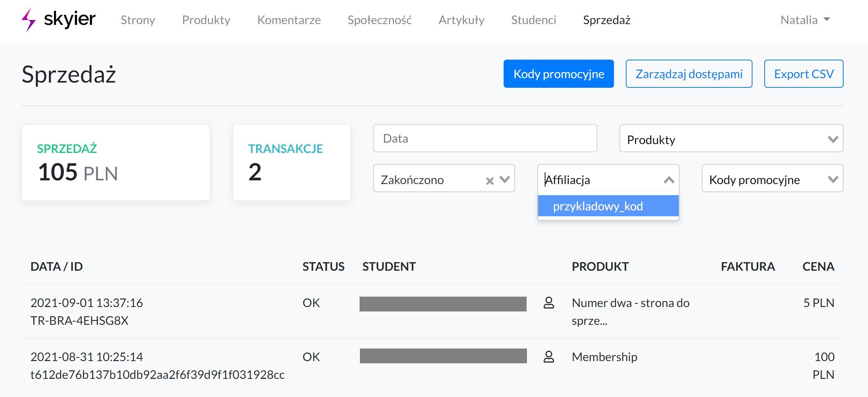Open student profile icon for TR-BRA-4EHSG8X row

548,303
